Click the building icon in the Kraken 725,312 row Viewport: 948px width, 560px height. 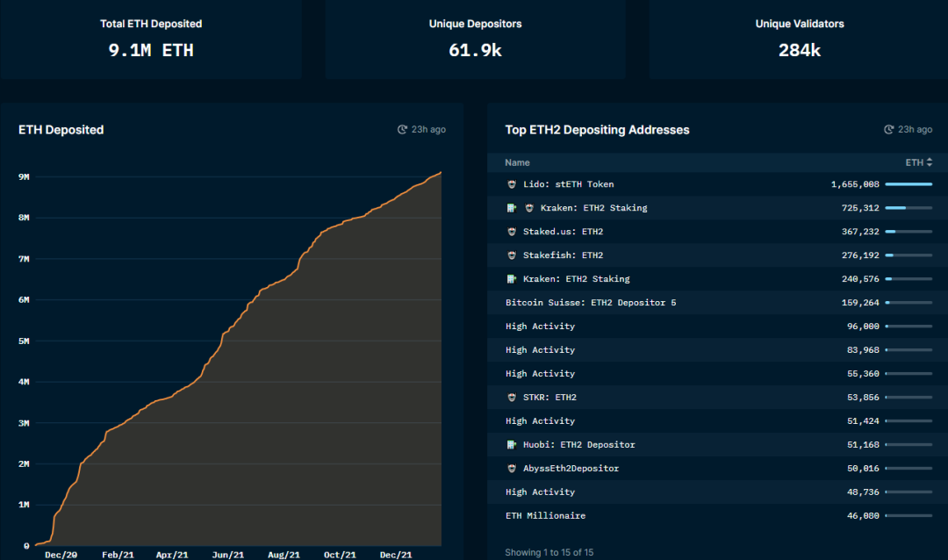(x=512, y=208)
